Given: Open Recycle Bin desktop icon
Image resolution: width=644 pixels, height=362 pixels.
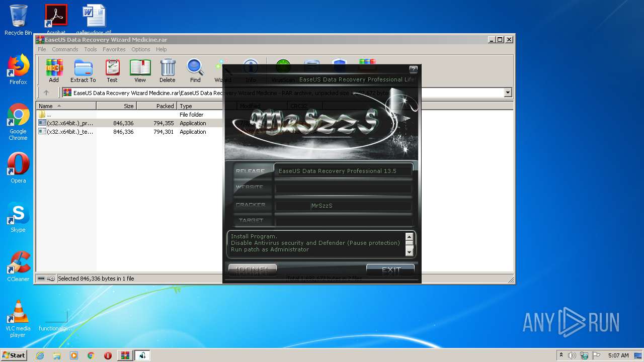Looking at the screenshot, I should click(x=18, y=20).
